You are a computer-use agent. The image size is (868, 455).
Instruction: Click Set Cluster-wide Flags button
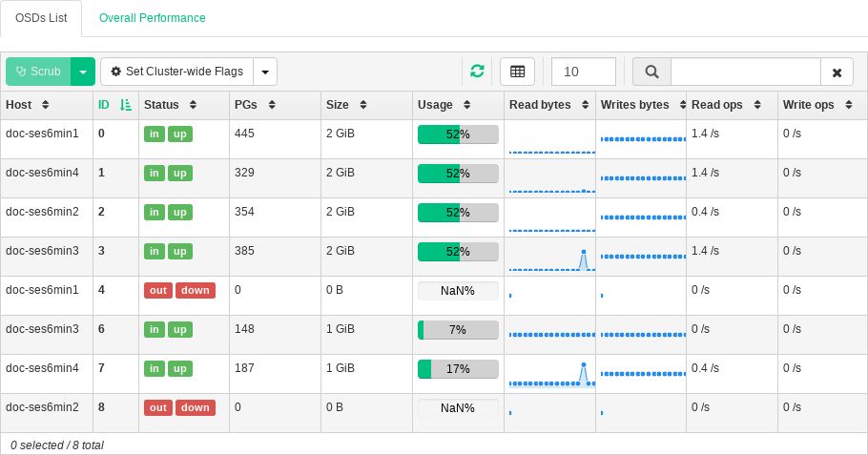[x=176, y=72]
